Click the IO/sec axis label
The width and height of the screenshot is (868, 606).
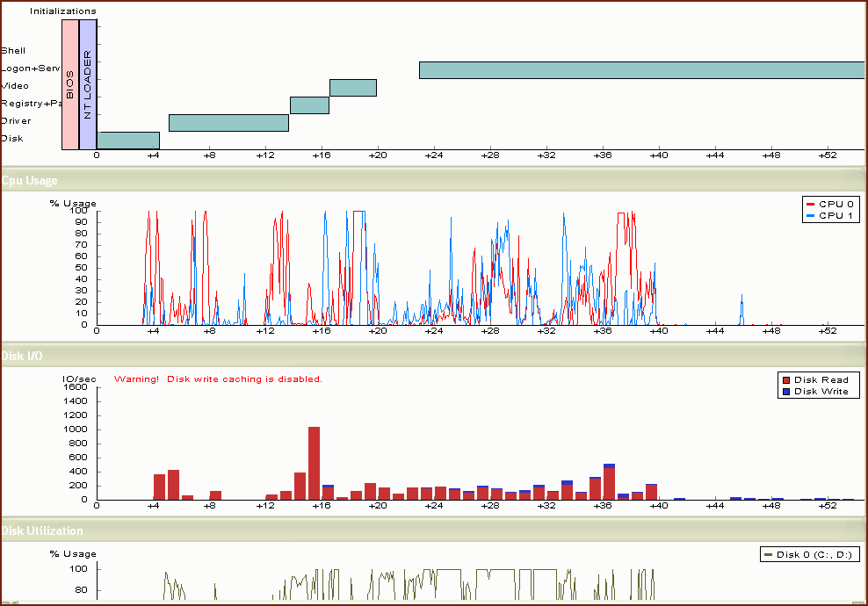click(79, 379)
